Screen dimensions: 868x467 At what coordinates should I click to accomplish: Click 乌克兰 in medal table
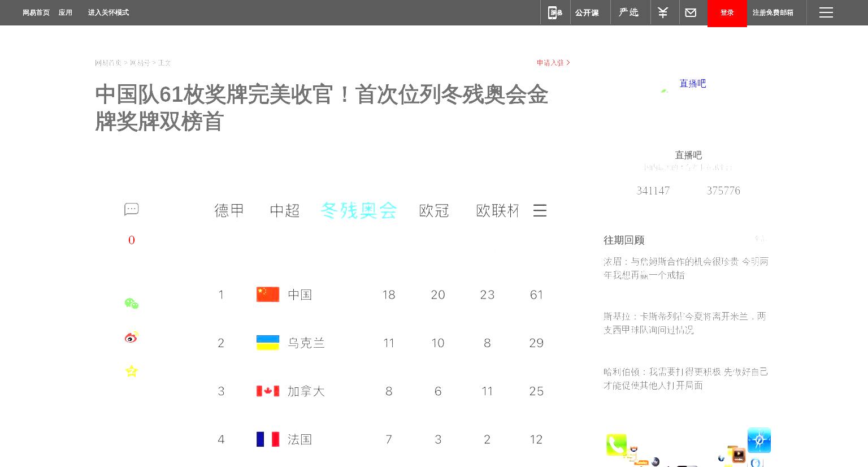(x=306, y=343)
